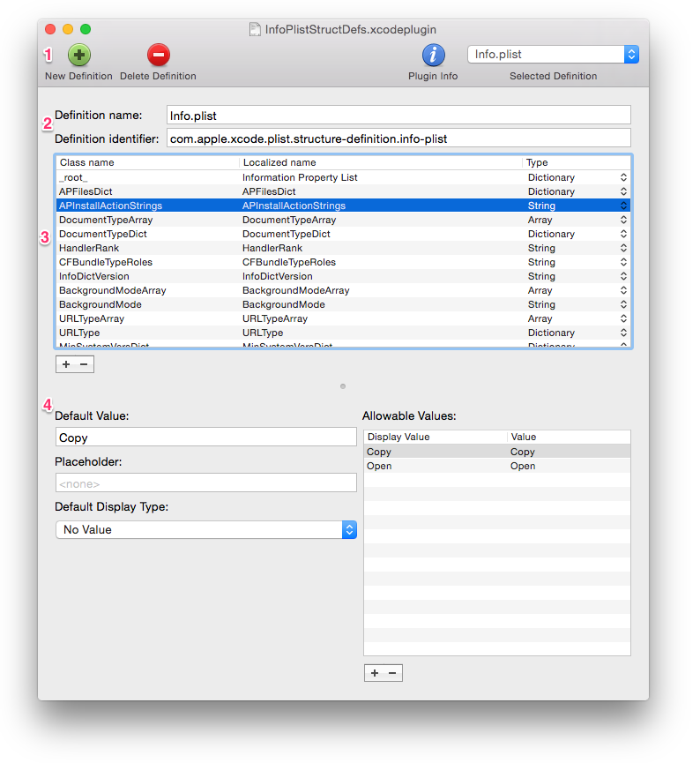Click the Default Value field containing Copy

[205, 438]
